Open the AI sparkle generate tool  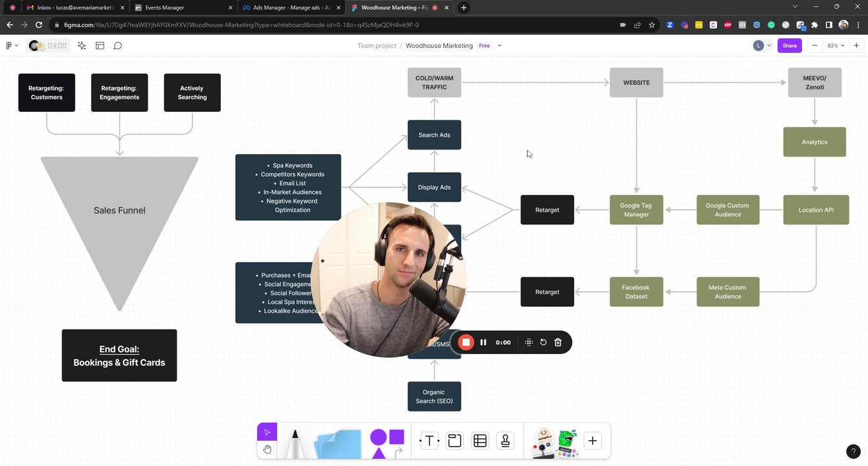[x=82, y=46]
